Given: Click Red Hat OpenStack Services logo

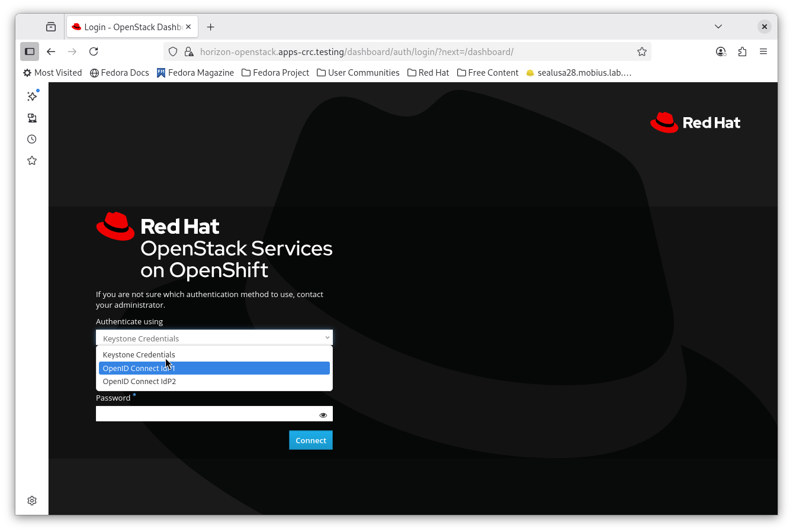Looking at the screenshot, I should [x=214, y=246].
